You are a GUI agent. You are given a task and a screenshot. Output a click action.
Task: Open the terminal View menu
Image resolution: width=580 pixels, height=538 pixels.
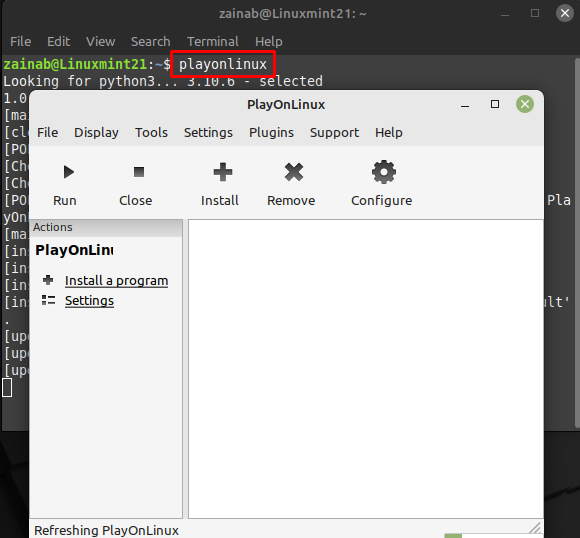click(101, 41)
